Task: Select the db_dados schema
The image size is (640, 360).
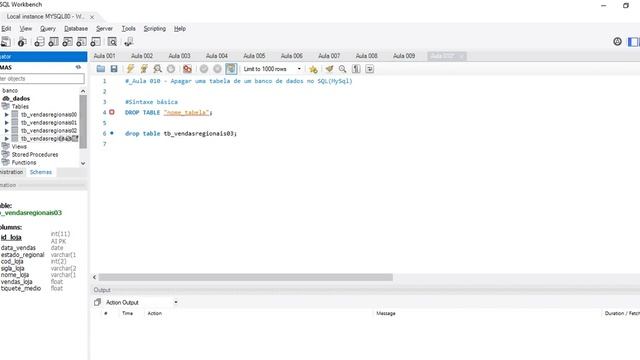Action: pyautogui.click(x=16, y=98)
